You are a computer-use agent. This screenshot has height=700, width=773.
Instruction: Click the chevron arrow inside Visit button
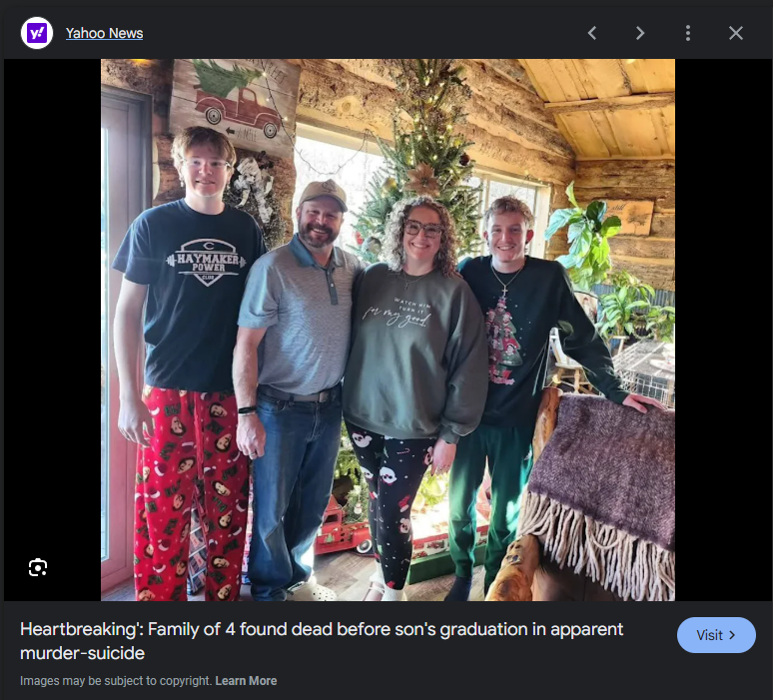tap(732, 635)
